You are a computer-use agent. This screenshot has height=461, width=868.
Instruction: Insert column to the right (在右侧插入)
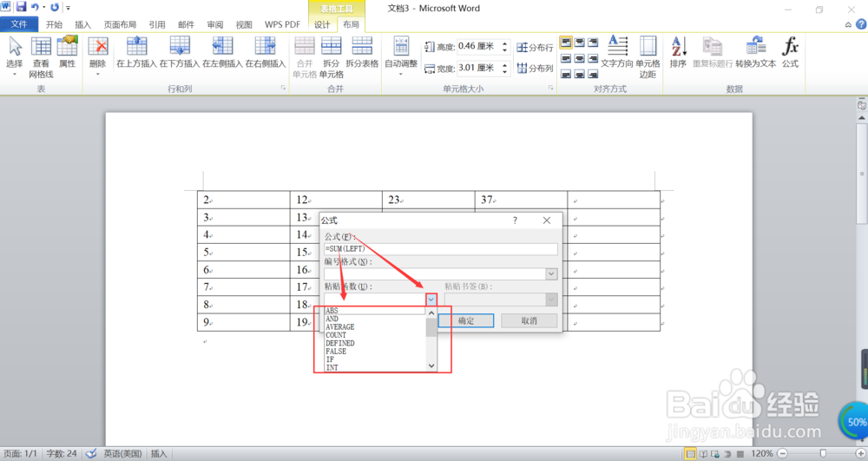[265, 53]
